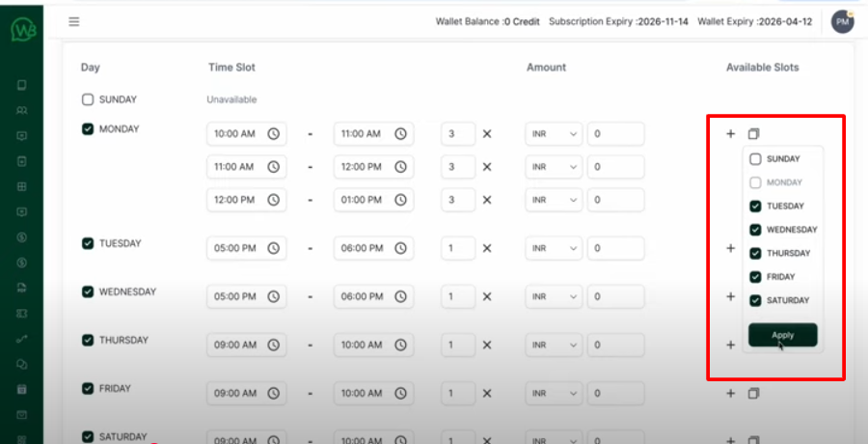Toggle Saturday in the copy popup
Image resolution: width=868 pixels, height=444 pixels.
[x=756, y=300]
